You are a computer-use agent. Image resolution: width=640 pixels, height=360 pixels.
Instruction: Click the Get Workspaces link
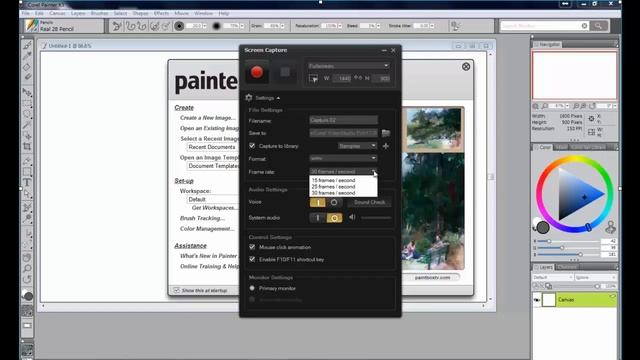pos(215,208)
